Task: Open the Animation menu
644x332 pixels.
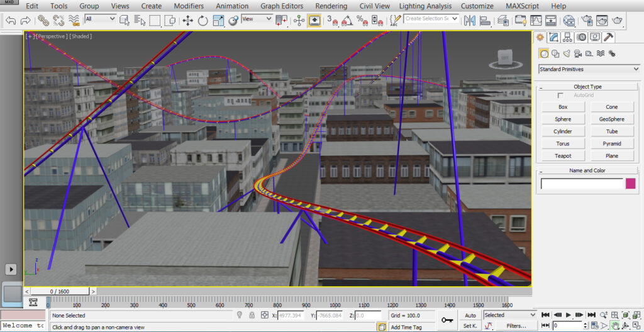Action: (x=232, y=6)
